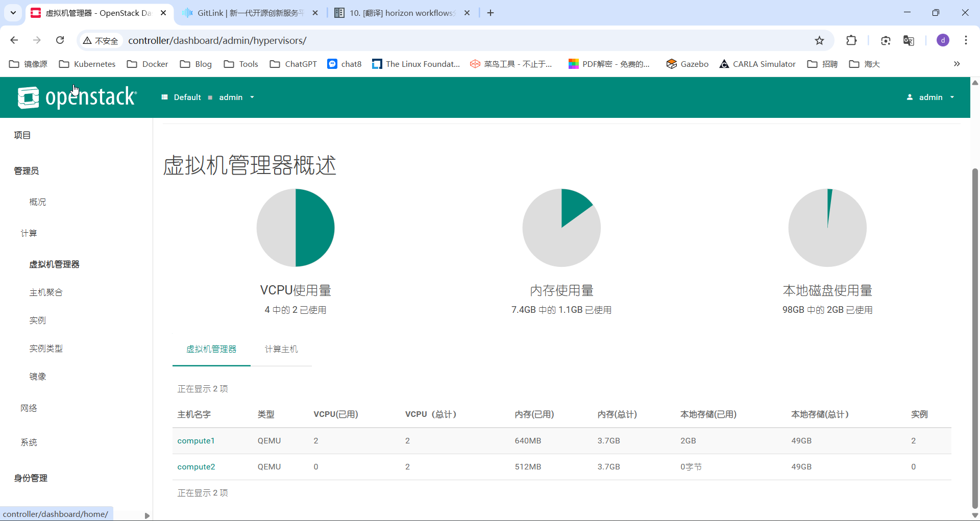Open 镜像 in the sidebar
The image size is (980, 521).
pyautogui.click(x=38, y=377)
